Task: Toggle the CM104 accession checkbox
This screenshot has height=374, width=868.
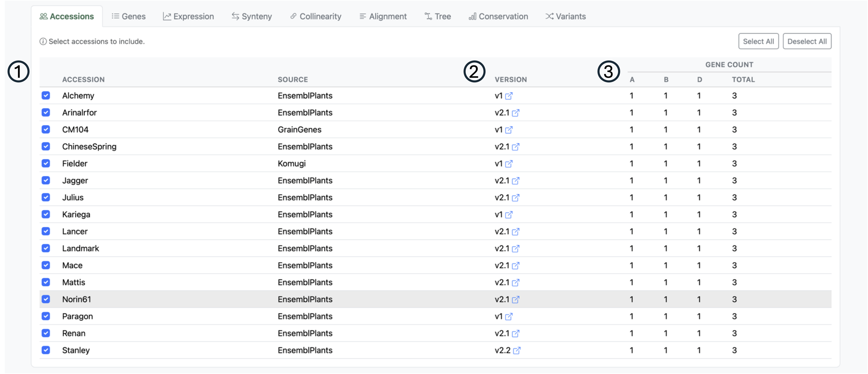Action: [x=46, y=130]
